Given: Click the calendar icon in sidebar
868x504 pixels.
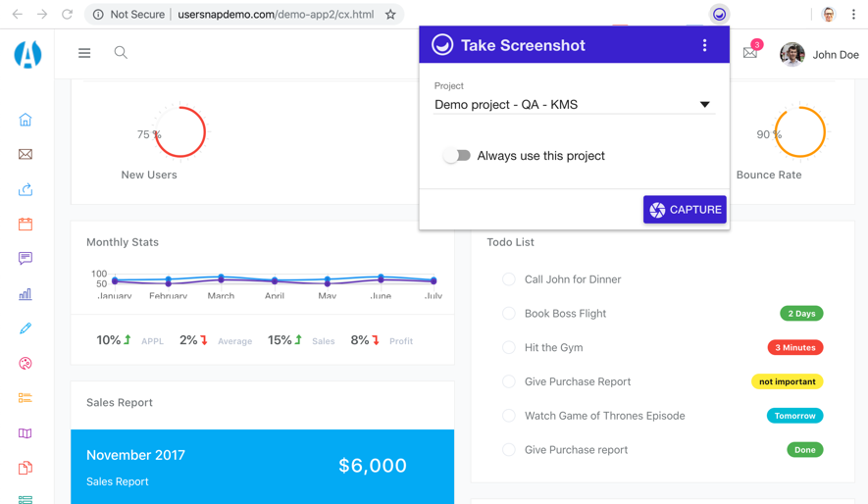Looking at the screenshot, I should pos(26,224).
